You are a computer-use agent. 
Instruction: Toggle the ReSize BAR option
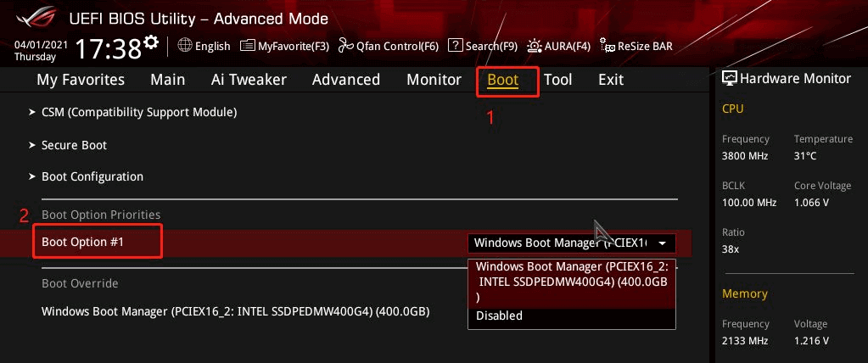point(636,46)
